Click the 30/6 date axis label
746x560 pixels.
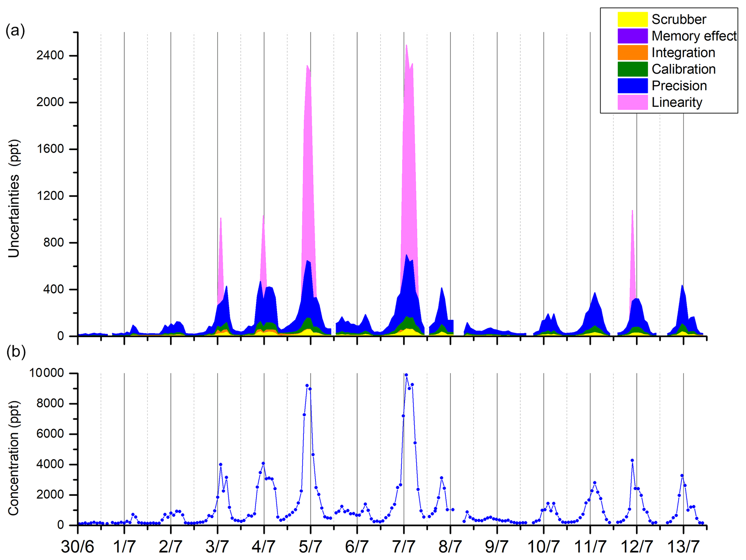[x=77, y=547]
